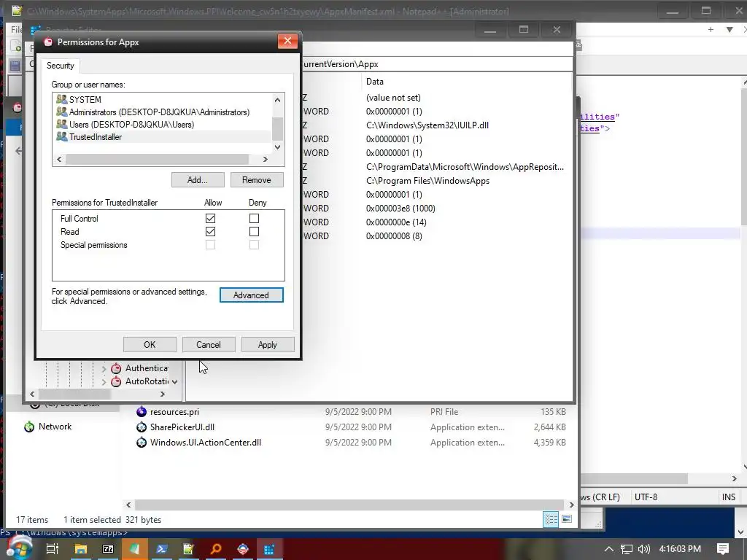The height and width of the screenshot is (560, 747).
Task: Toggle Deny checkbox for Read
Action: point(254,231)
